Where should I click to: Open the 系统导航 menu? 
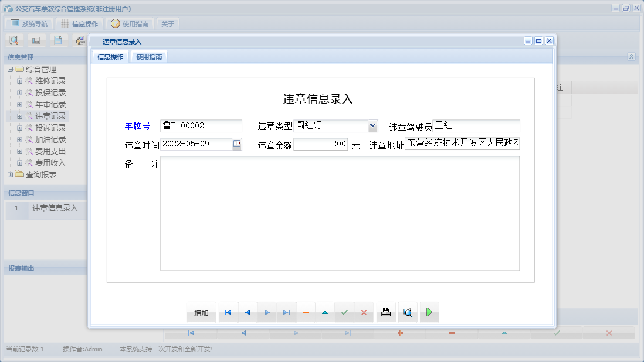point(28,23)
